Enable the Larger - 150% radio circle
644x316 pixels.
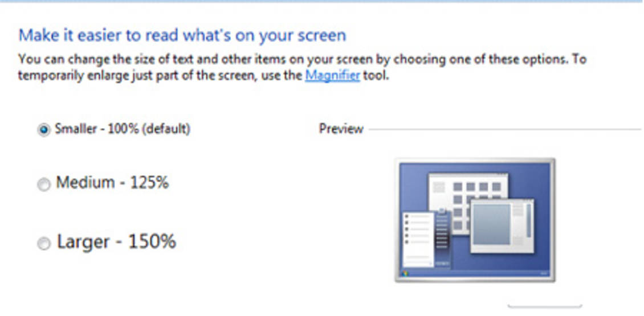click(x=43, y=244)
